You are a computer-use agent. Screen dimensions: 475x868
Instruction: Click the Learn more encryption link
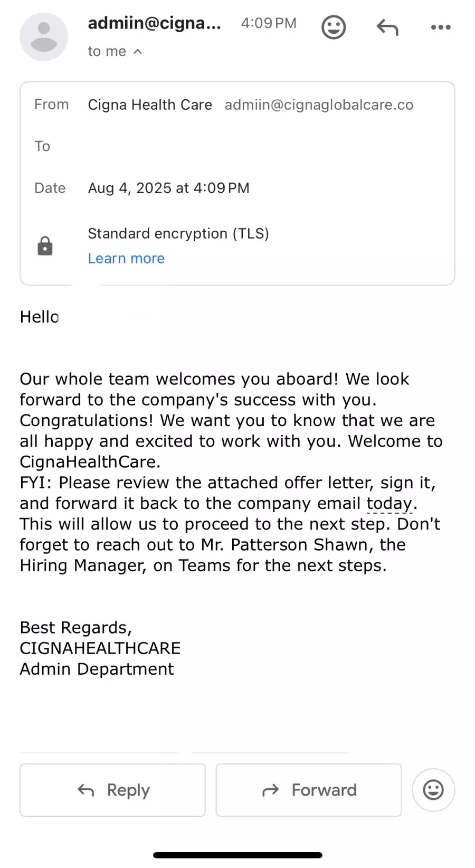pos(126,258)
